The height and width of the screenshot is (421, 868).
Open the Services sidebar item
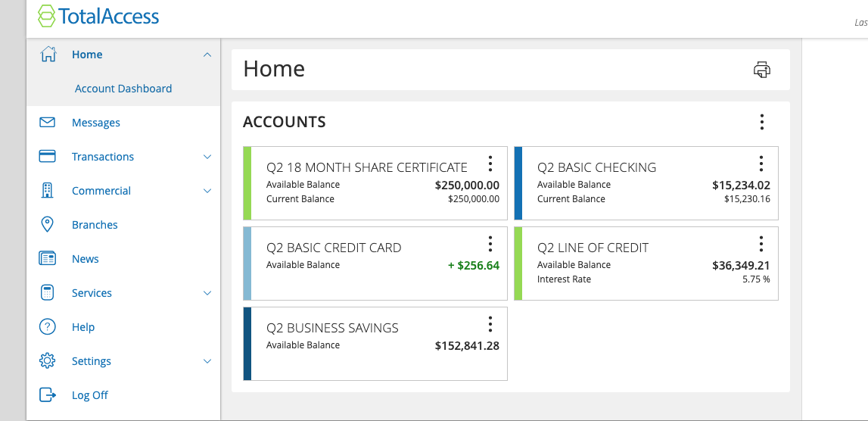tap(92, 293)
